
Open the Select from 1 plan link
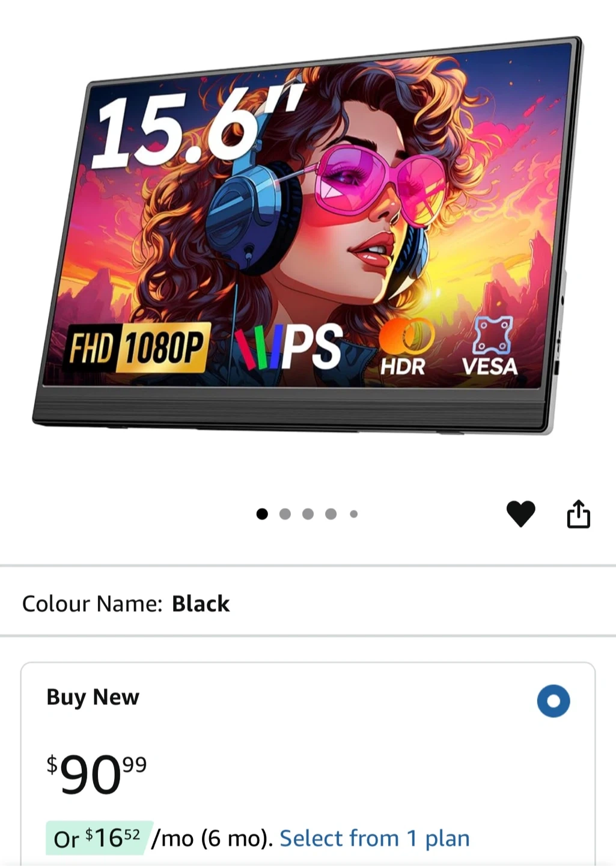374,838
